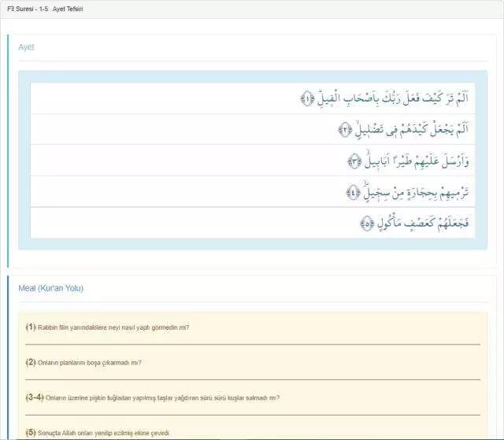Click the verse 4 number ornament

354,193
